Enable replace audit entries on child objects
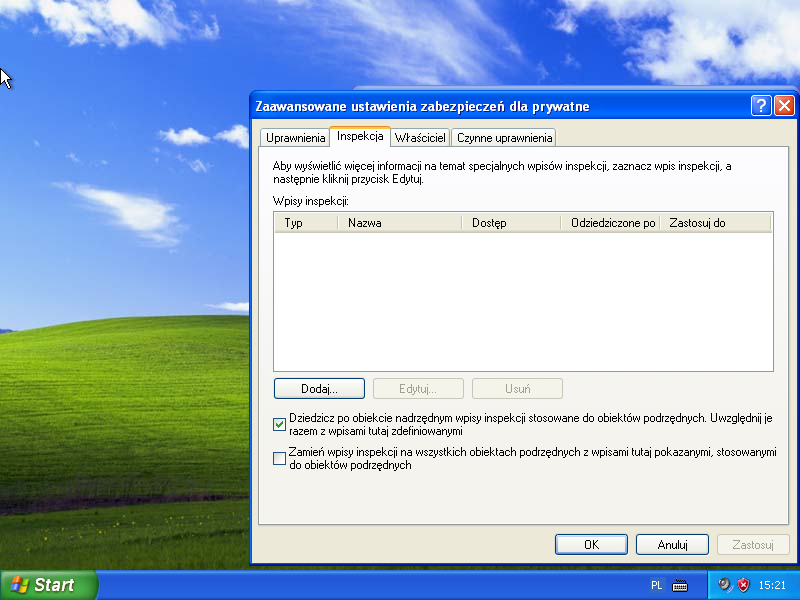The image size is (800, 600). pyautogui.click(x=280, y=459)
